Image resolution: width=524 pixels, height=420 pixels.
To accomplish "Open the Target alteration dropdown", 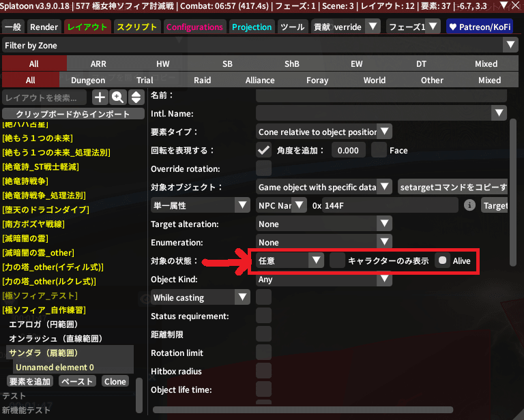I will click(323, 224).
